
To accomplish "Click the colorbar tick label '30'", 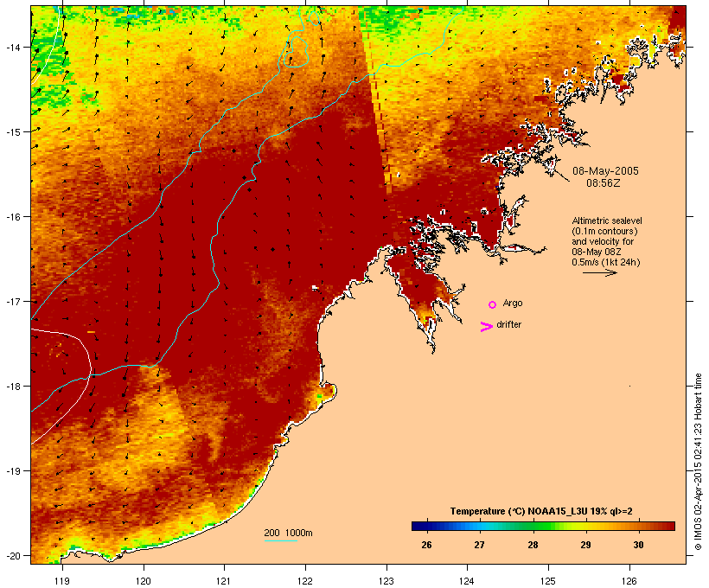I will tap(638, 545).
